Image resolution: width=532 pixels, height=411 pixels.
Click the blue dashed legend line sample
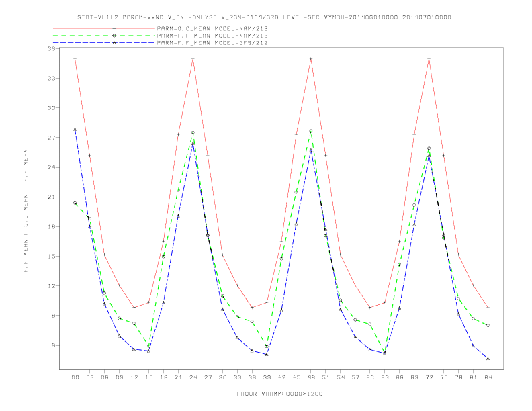[104, 43]
